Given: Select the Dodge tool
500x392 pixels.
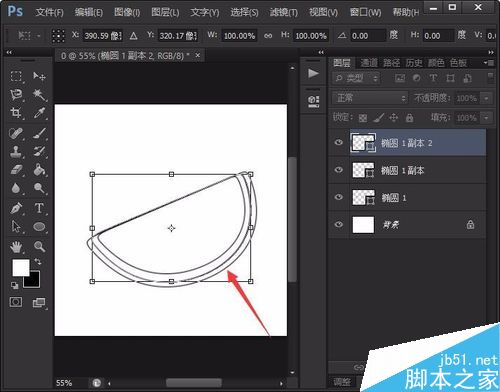Looking at the screenshot, I should [x=39, y=188].
